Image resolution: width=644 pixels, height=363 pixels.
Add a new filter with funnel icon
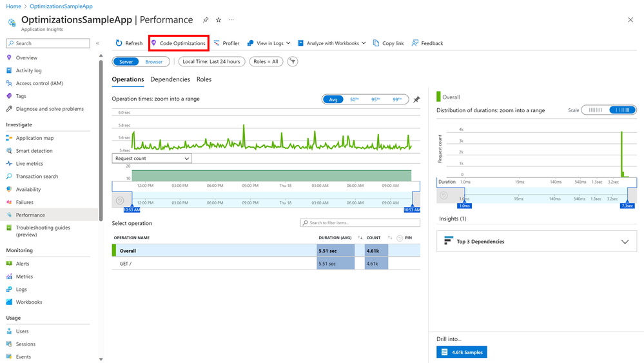click(293, 62)
